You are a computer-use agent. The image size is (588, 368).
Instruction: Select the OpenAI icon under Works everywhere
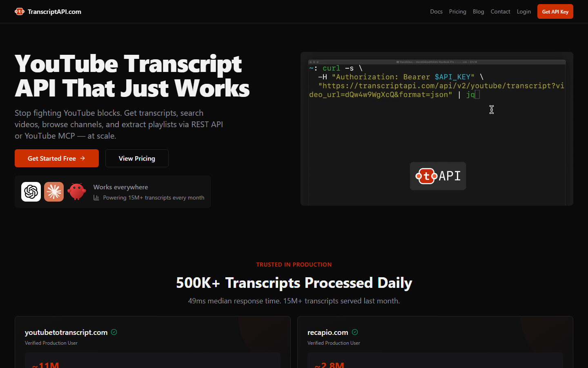31,191
